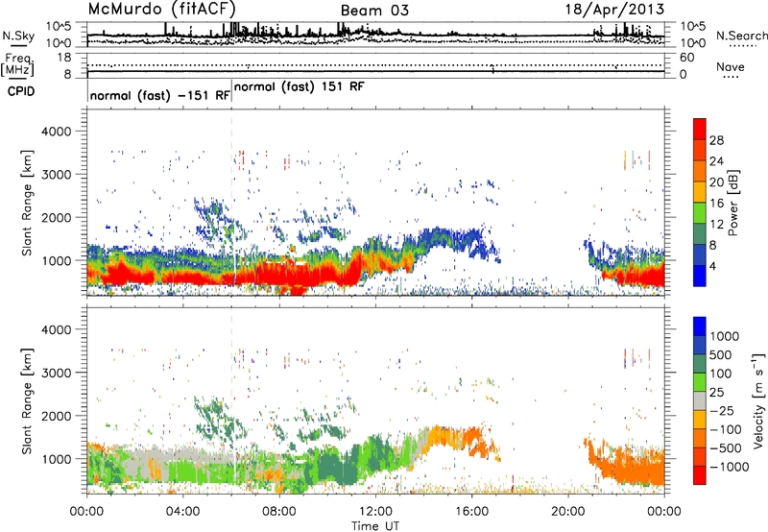
Task: Select the gray -25 to 25 Velocity segment
Action: click(x=700, y=400)
